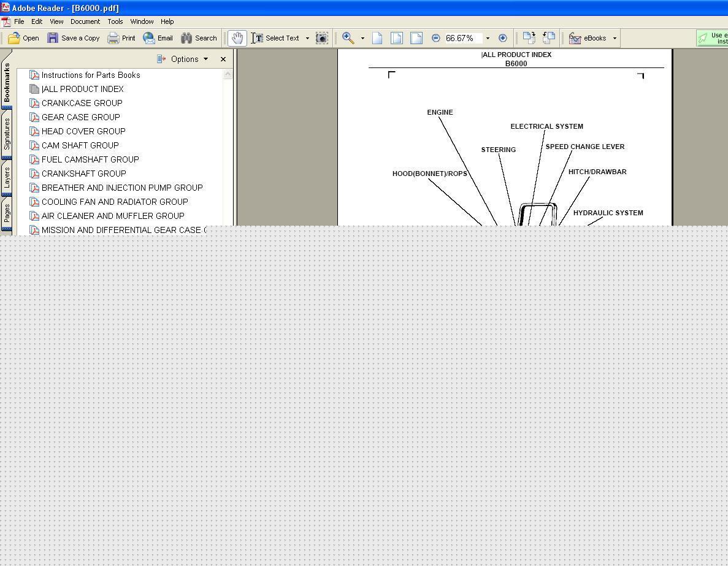Open the Tools menu

click(x=115, y=22)
